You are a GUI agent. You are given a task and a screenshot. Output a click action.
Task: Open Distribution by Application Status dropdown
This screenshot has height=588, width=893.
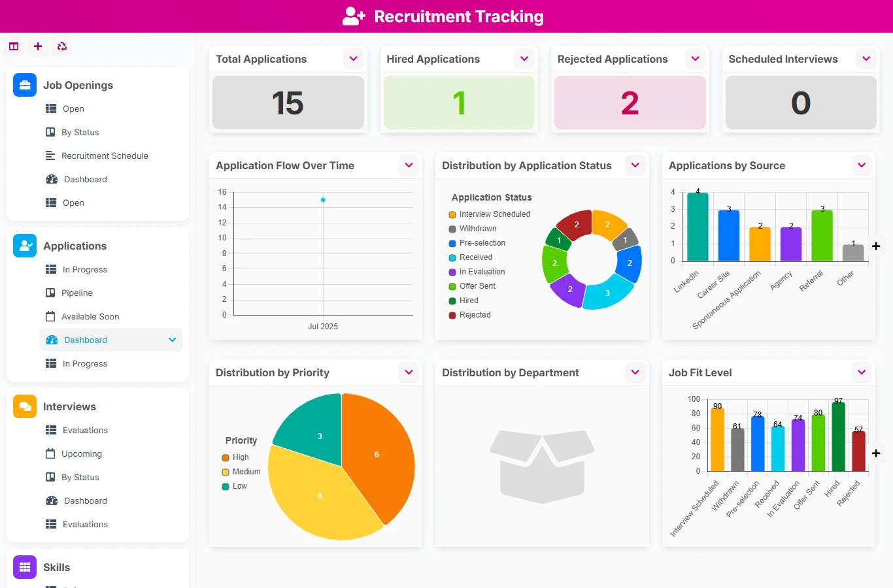point(635,165)
